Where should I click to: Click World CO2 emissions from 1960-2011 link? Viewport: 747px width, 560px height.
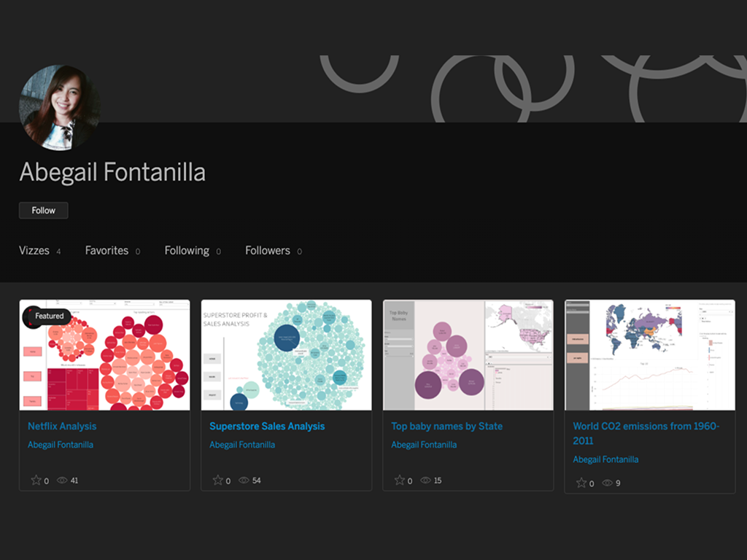pyautogui.click(x=646, y=433)
